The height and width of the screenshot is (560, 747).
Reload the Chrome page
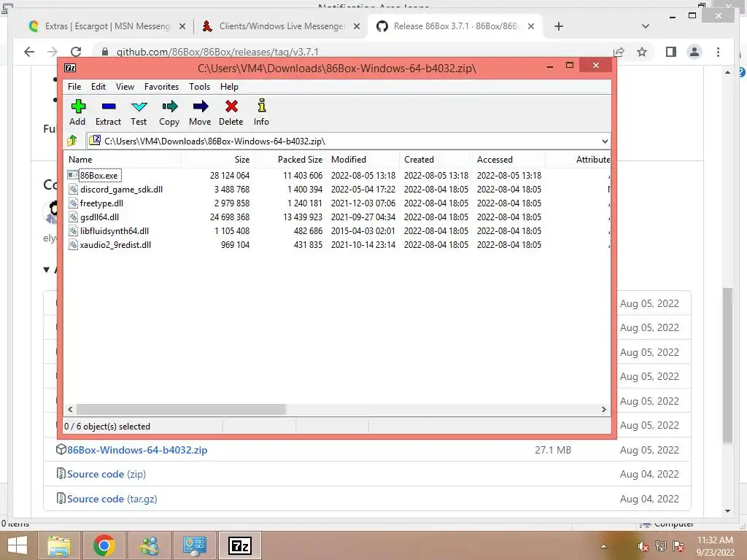(x=76, y=52)
